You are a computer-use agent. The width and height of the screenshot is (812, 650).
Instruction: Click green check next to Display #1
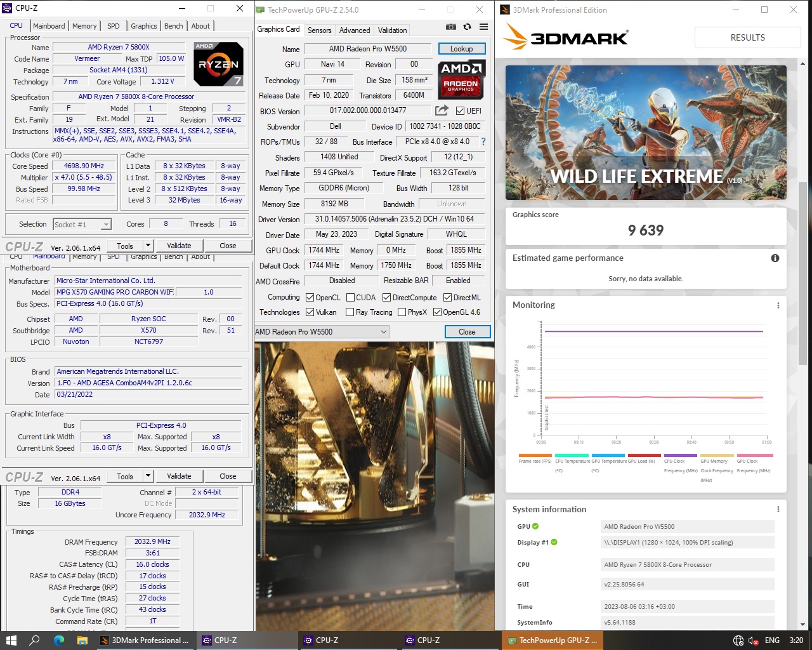554,542
